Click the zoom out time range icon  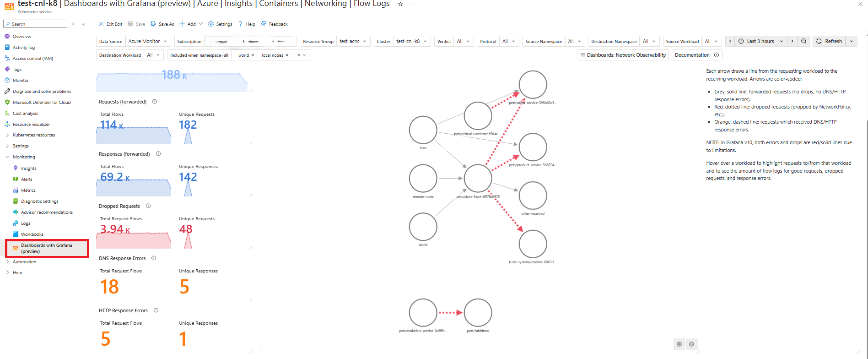(804, 41)
